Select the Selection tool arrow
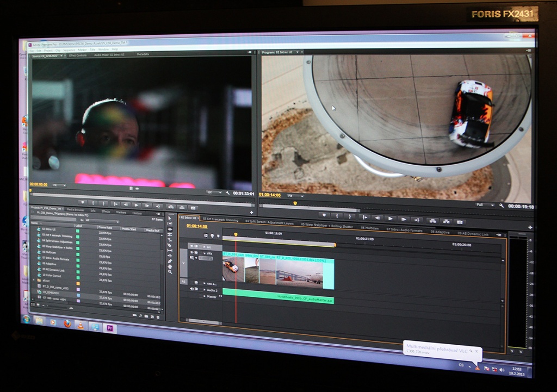Screen dimensions: 557x392 pyautogui.click(x=170, y=218)
